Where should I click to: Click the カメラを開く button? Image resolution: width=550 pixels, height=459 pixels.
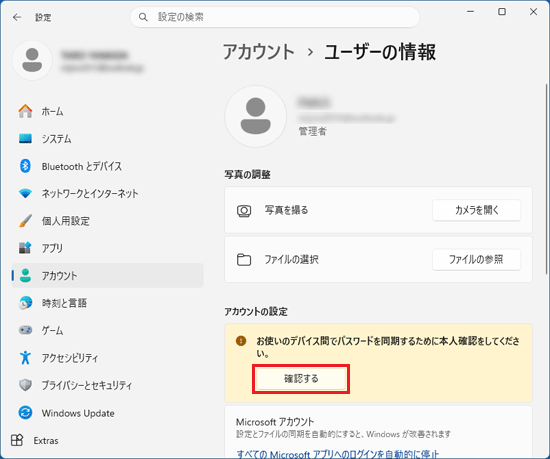click(x=476, y=210)
